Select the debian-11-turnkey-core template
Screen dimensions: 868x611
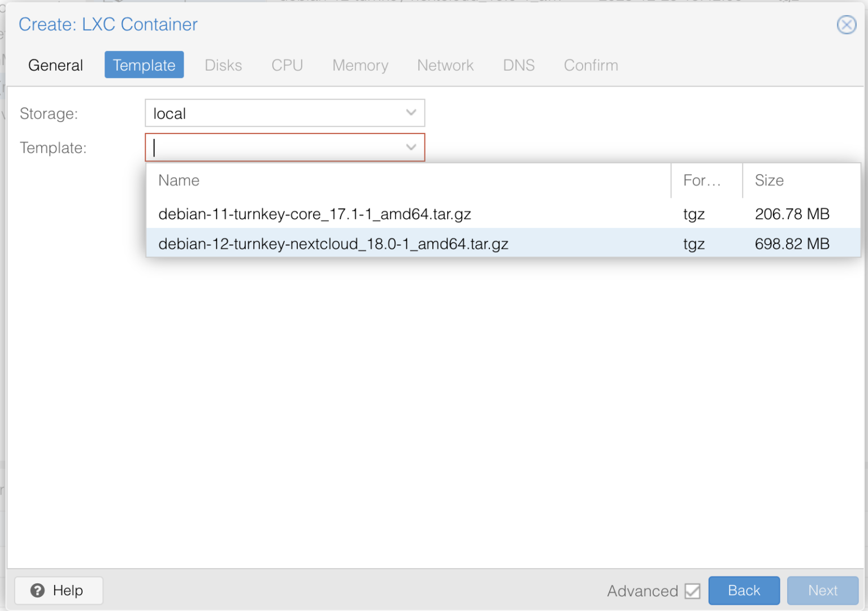pos(315,214)
